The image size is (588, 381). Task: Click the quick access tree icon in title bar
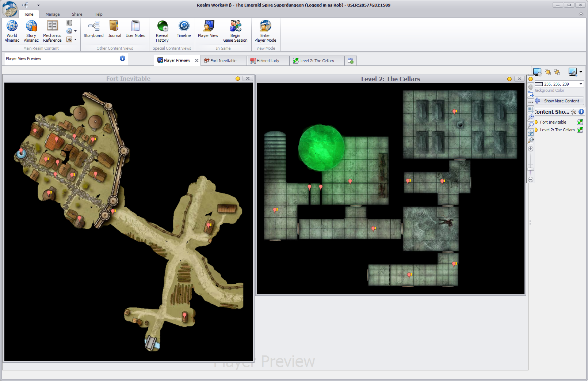(25, 5)
